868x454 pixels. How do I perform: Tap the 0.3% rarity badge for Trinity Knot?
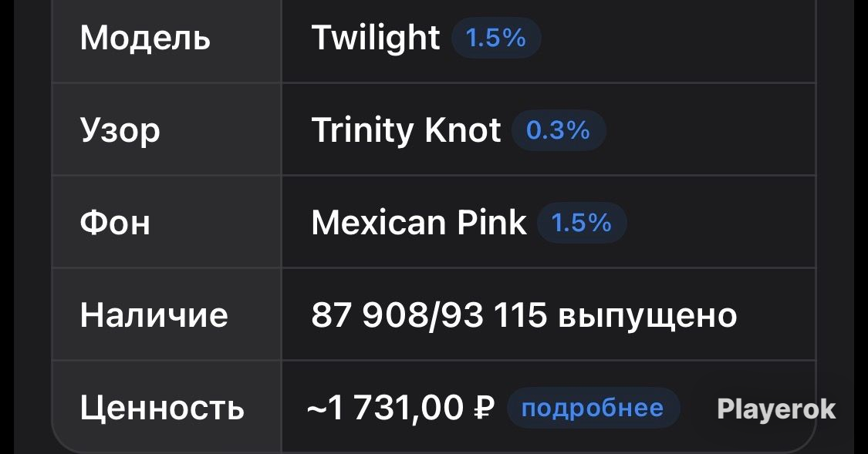click(558, 130)
